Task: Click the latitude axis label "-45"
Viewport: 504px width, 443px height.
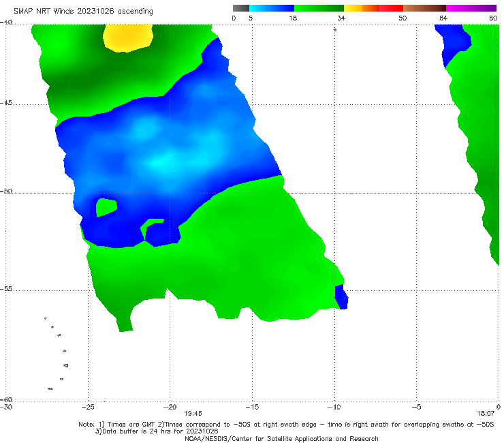Action: click(x=6, y=103)
